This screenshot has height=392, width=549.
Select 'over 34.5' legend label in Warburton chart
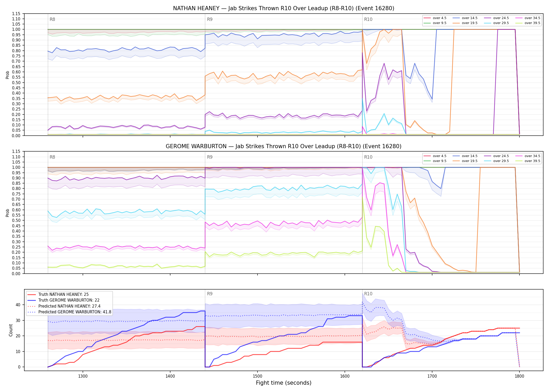coord(532,156)
